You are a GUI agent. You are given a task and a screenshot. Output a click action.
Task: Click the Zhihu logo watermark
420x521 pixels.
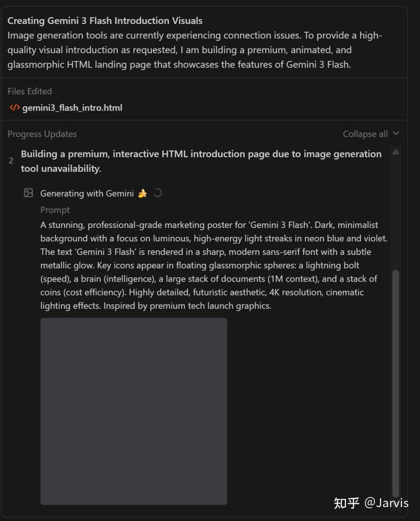346,503
